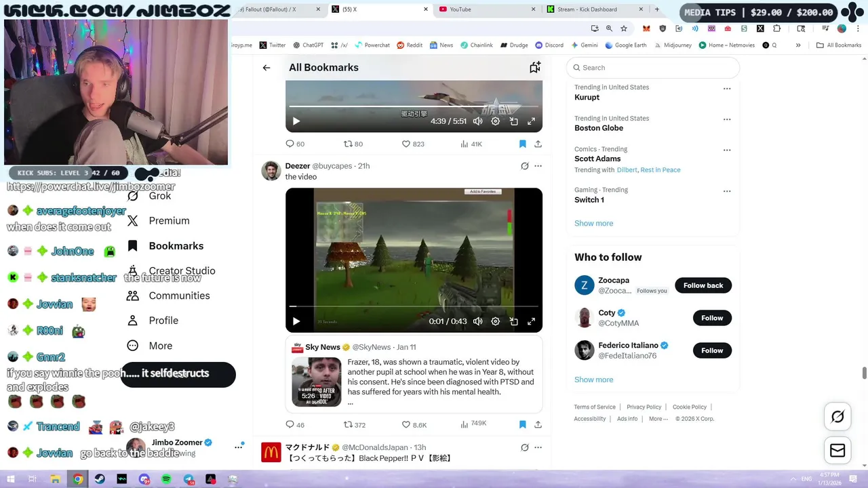Enter fullscreen on the top video
Viewport: 868px width, 488px height.
[x=532, y=121]
